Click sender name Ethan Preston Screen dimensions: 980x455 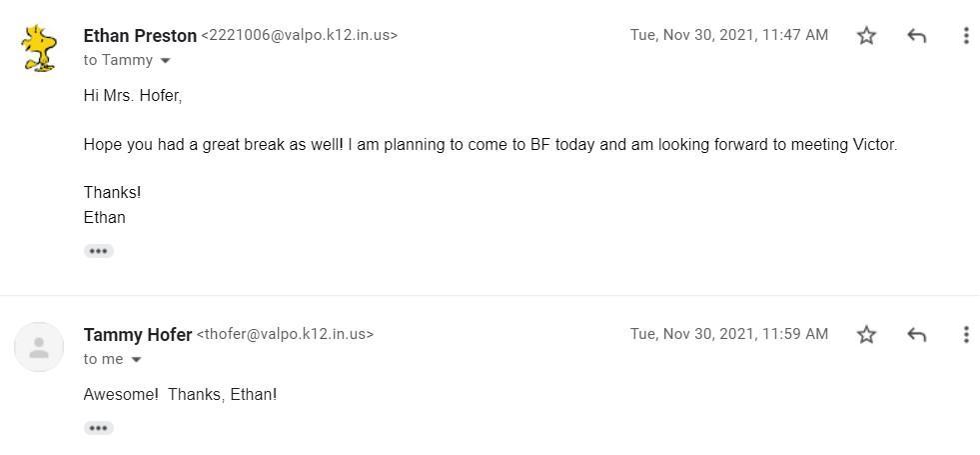pos(140,36)
